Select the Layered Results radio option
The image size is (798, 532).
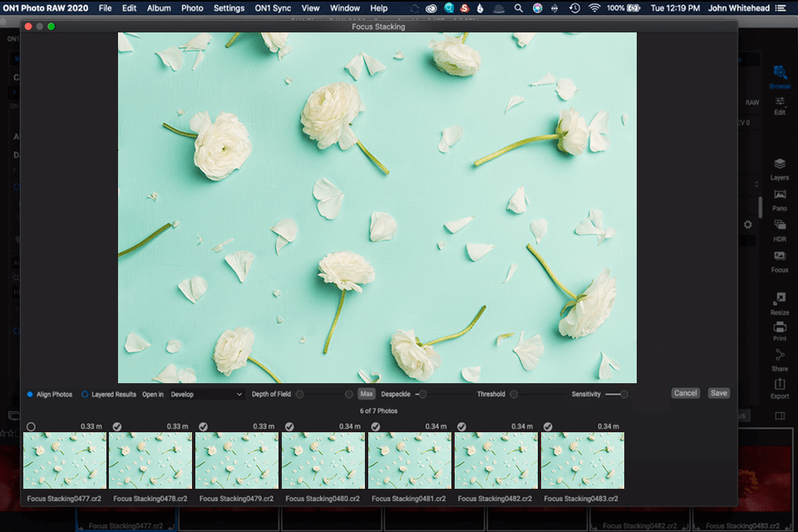(x=85, y=394)
